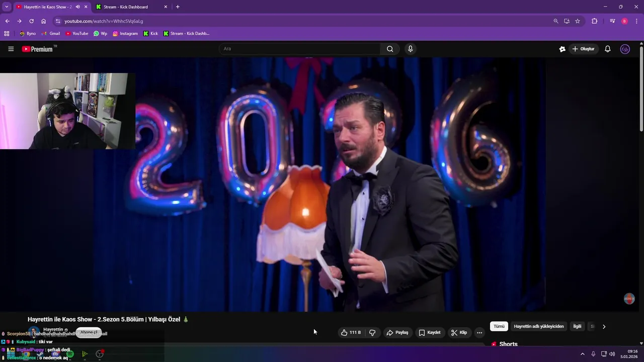
Task: Open taskbar network tray icon
Action: 604,354
